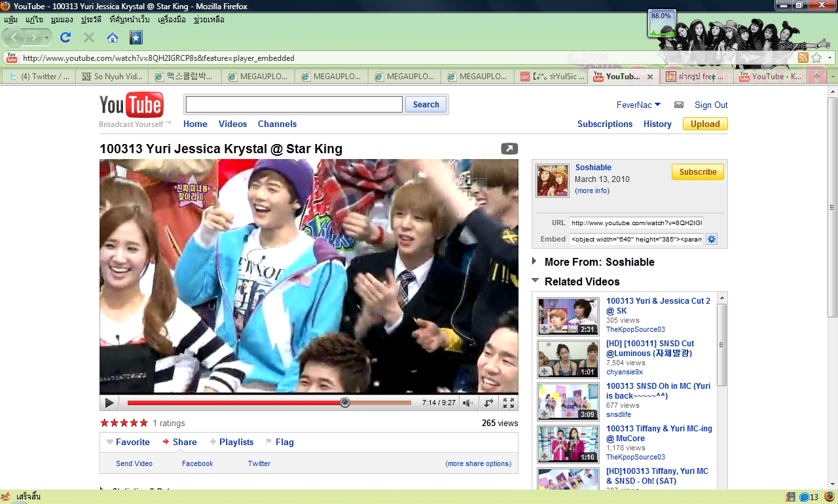Switch to the ฝากรูป free tab

click(697, 77)
